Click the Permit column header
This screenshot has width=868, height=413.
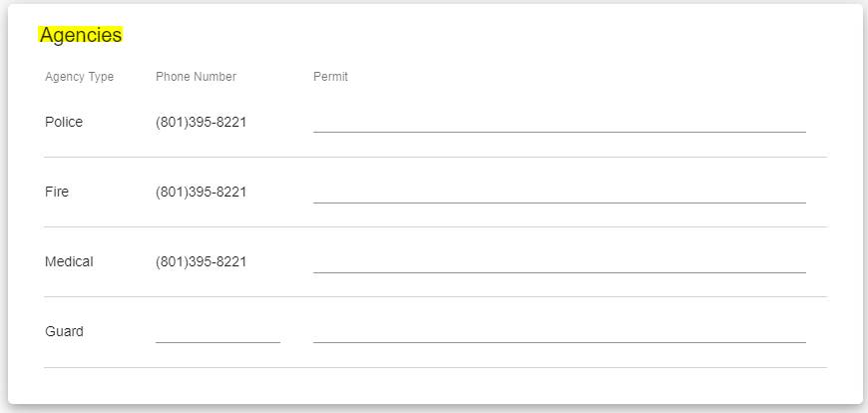pos(330,77)
